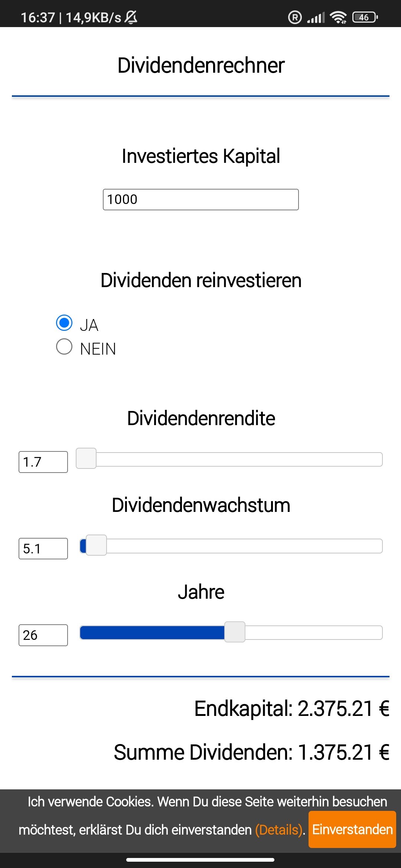The height and width of the screenshot is (868, 401).
Task: Tap the bottom home gesture bar
Action: coord(200,859)
